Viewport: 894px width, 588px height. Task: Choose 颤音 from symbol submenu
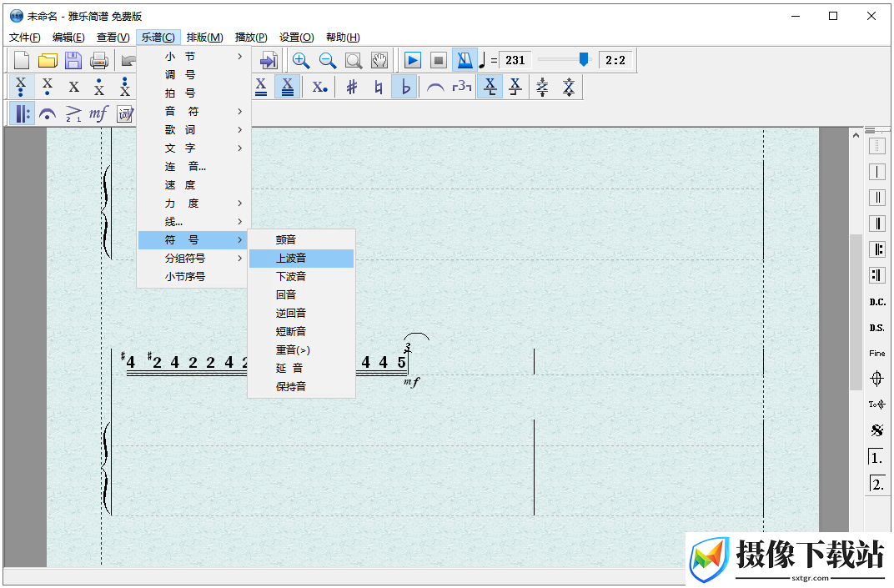point(302,239)
